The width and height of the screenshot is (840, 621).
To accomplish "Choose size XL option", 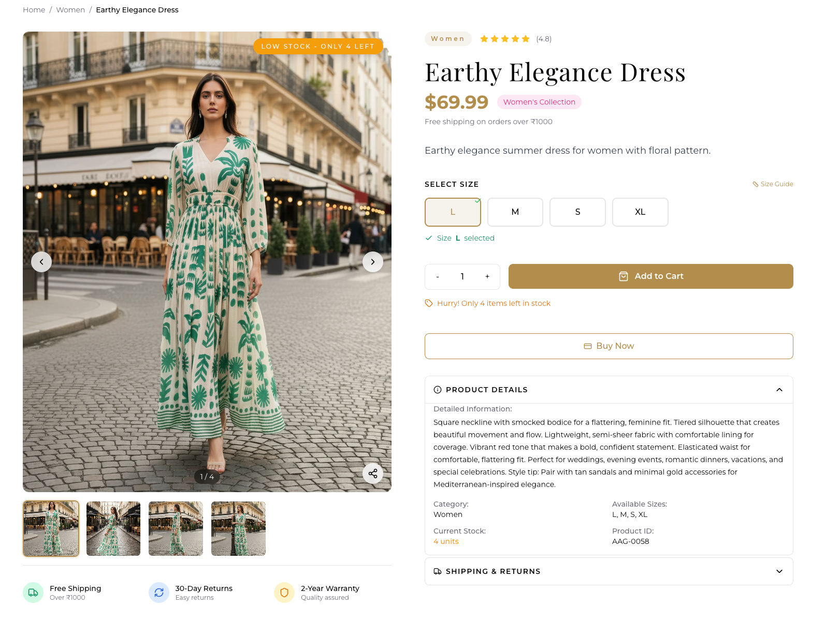I will click(x=640, y=212).
